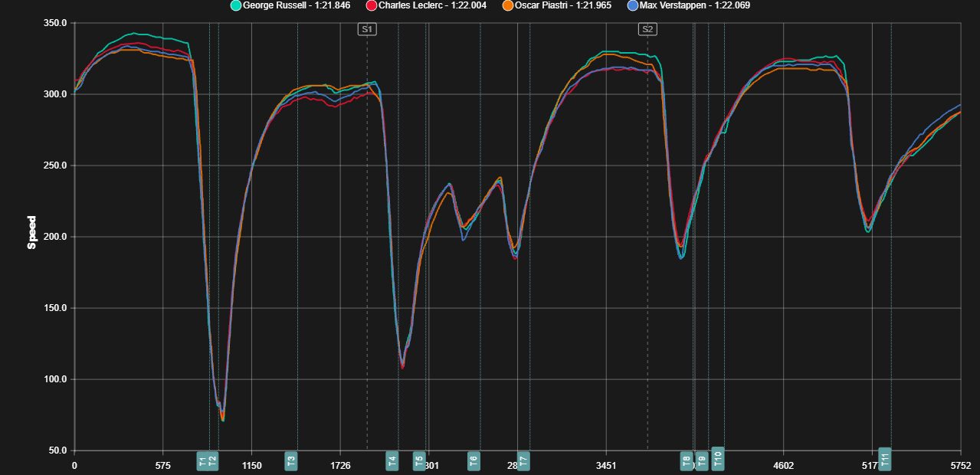Select the T10 corner marker tag
Image resolution: width=980 pixels, height=475 pixels.
718,458
